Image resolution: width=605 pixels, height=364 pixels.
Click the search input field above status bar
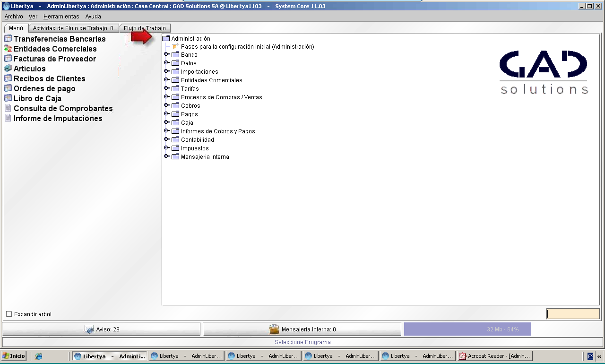573,314
